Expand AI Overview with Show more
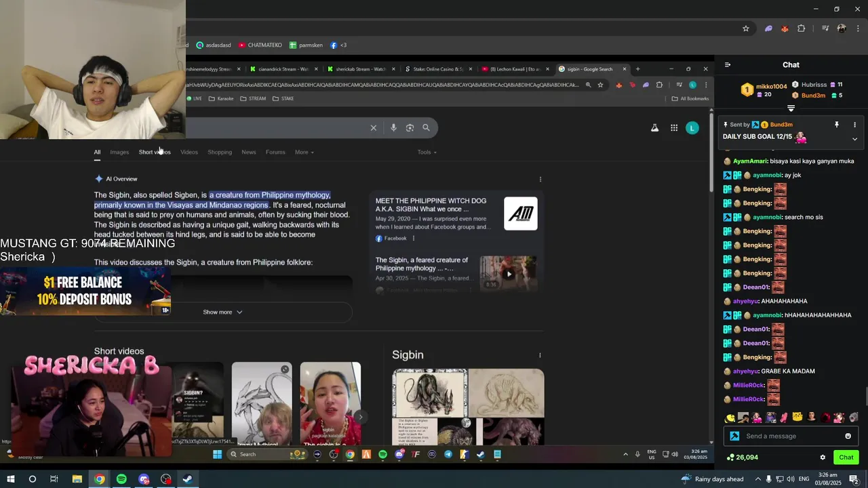This screenshot has height=488, width=868. click(223, 312)
